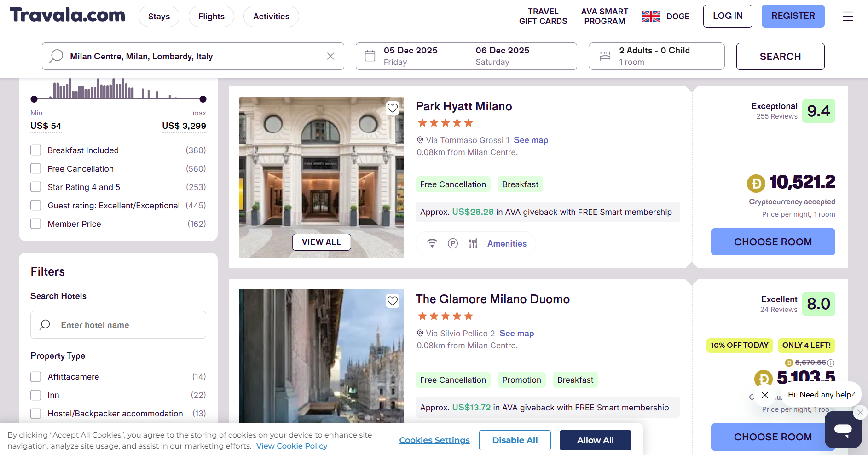Image resolution: width=868 pixels, height=455 pixels.
Task: Open Travel Gift Cards menu item
Action: point(543,17)
